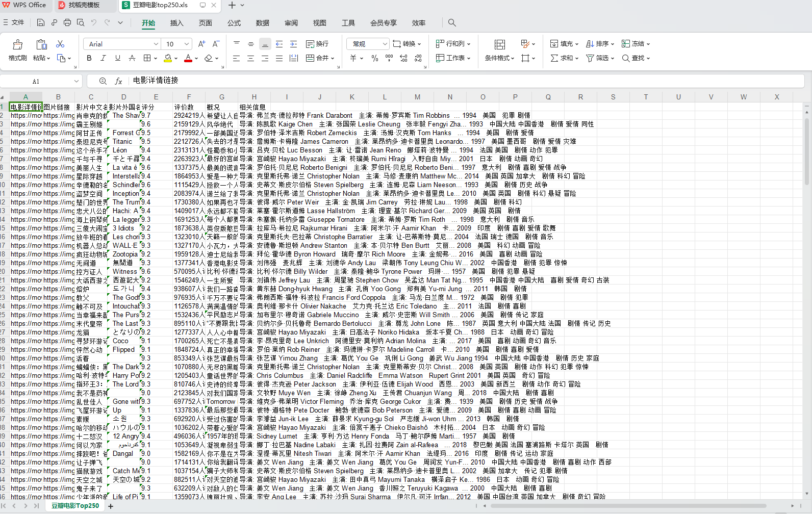Click the Filter (筛选) funnel button
Viewport: 812px width, 514px height.
pyautogui.click(x=600, y=58)
